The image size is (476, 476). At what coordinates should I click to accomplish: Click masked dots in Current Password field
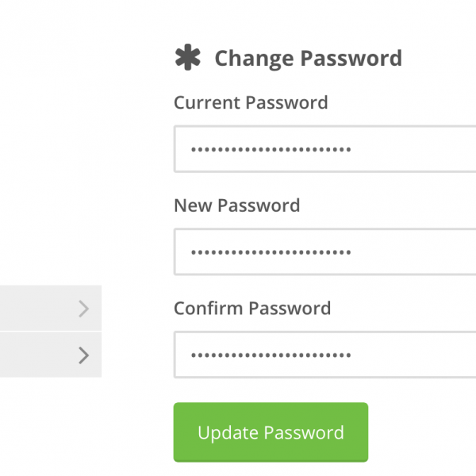coord(271,148)
